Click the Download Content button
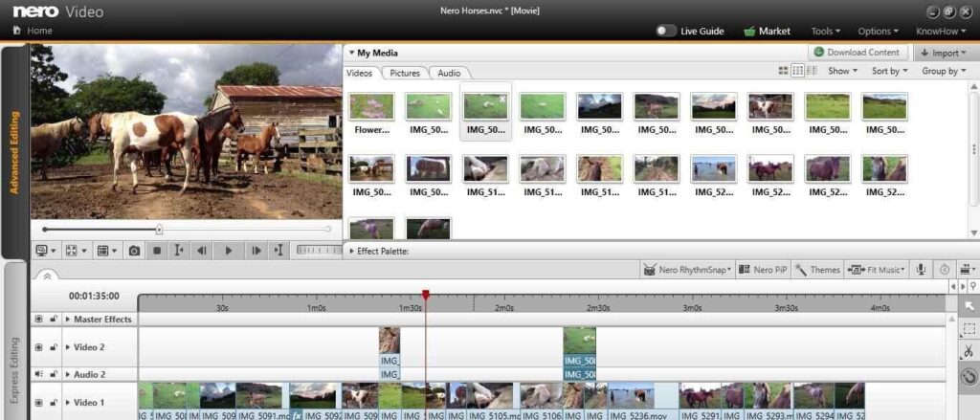This screenshot has width=980, height=420. click(857, 53)
